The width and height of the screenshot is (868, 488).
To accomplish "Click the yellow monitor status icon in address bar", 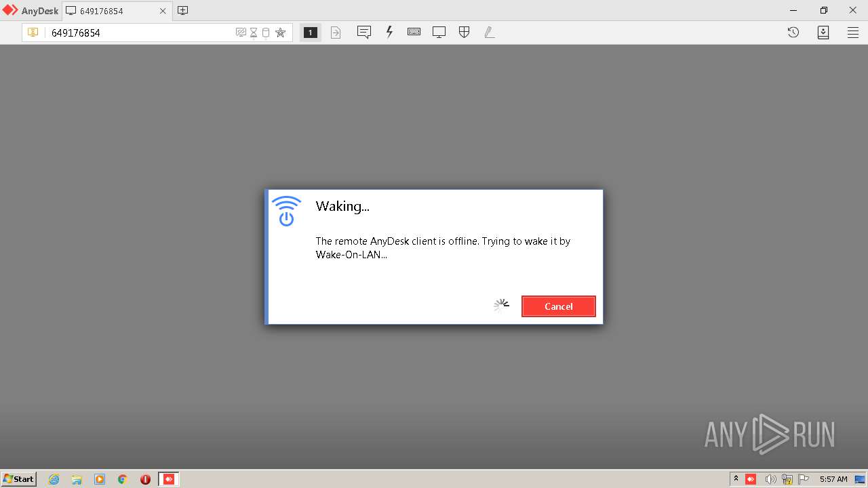I will 33,33.
